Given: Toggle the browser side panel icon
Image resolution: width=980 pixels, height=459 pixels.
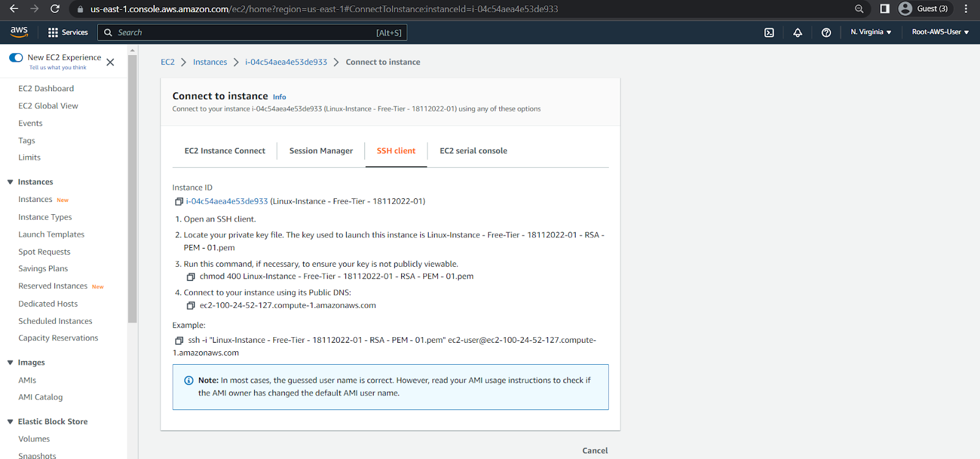Looking at the screenshot, I should [884, 9].
